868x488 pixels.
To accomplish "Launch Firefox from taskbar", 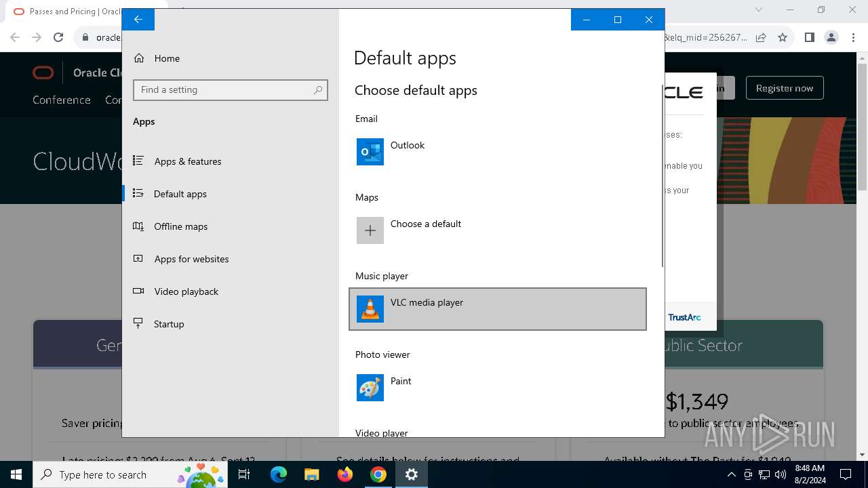I will coord(345,474).
